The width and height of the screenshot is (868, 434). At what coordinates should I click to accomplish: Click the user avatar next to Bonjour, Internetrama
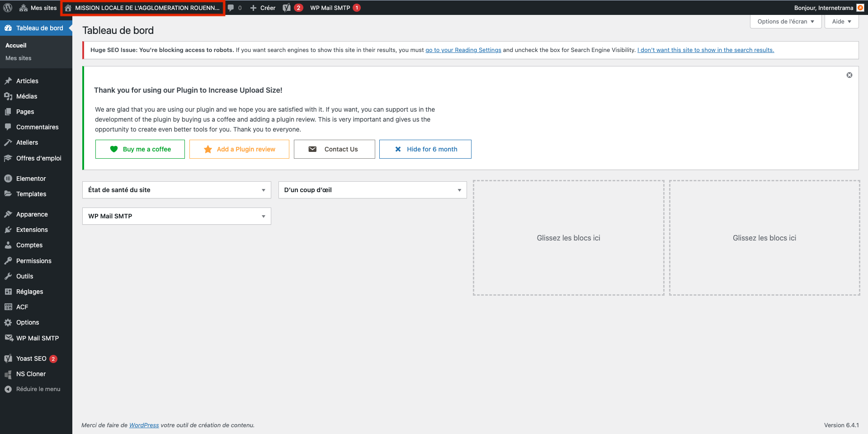click(x=860, y=8)
